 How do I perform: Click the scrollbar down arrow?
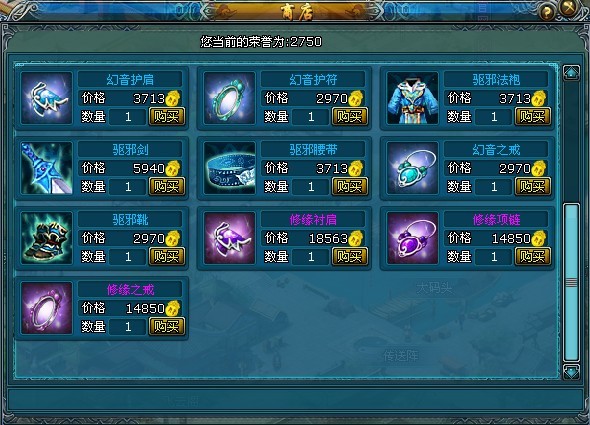click(571, 372)
